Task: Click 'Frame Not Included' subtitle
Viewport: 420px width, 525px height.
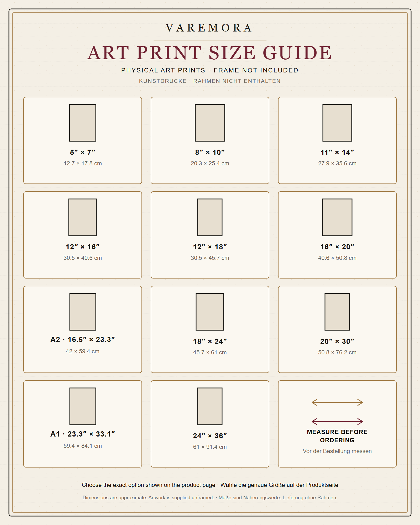Action: 256,70
